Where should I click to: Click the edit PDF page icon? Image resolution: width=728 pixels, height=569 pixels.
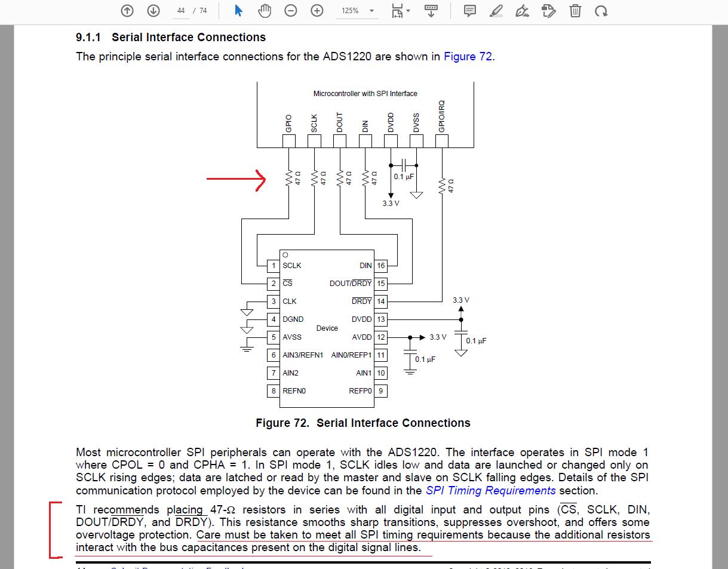[548, 11]
